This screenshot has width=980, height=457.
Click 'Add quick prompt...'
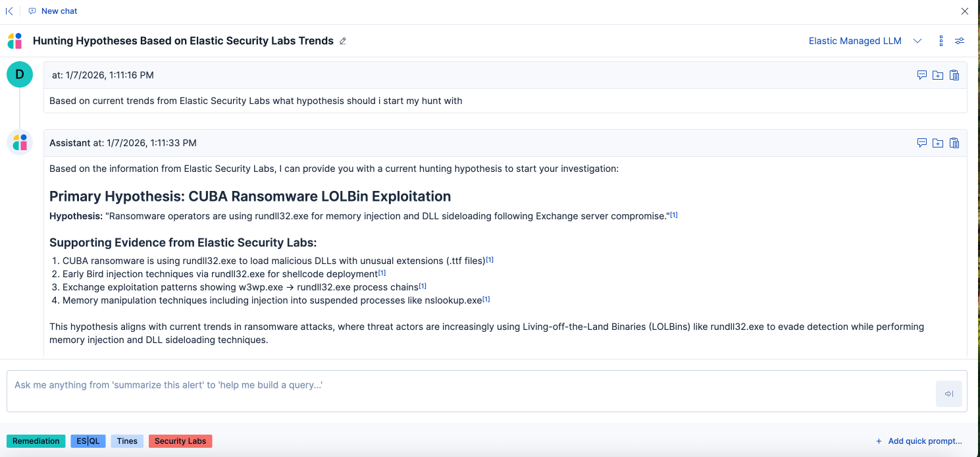tap(919, 441)
